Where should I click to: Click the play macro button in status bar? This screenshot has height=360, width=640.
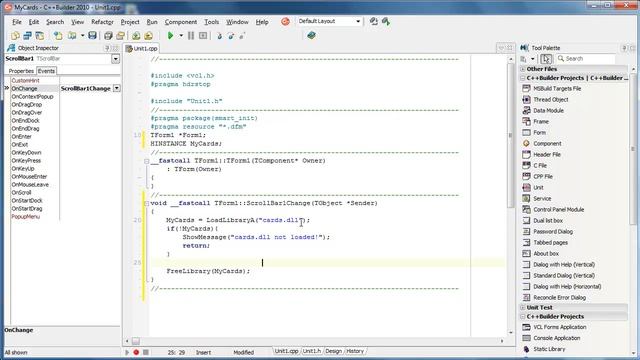127,352
